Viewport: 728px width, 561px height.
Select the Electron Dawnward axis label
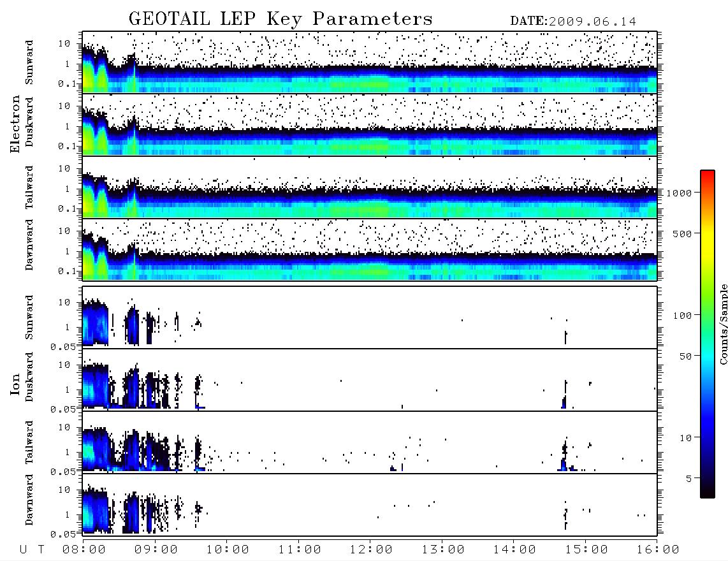(29, 245)
